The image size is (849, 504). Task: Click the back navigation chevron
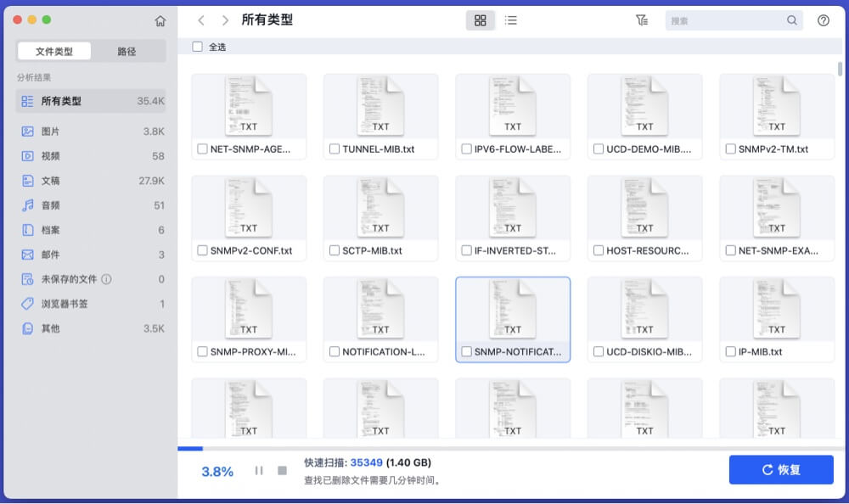pyautogui.click(x=201, y=19)
